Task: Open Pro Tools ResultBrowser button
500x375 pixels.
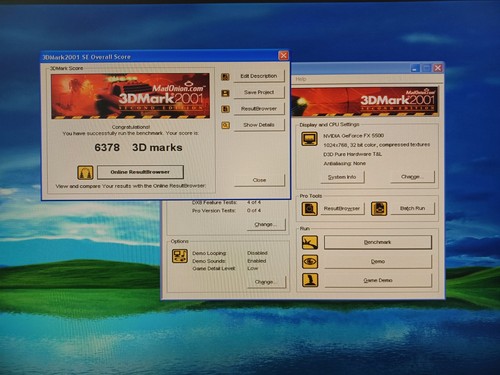Action: tap(342, 209)
